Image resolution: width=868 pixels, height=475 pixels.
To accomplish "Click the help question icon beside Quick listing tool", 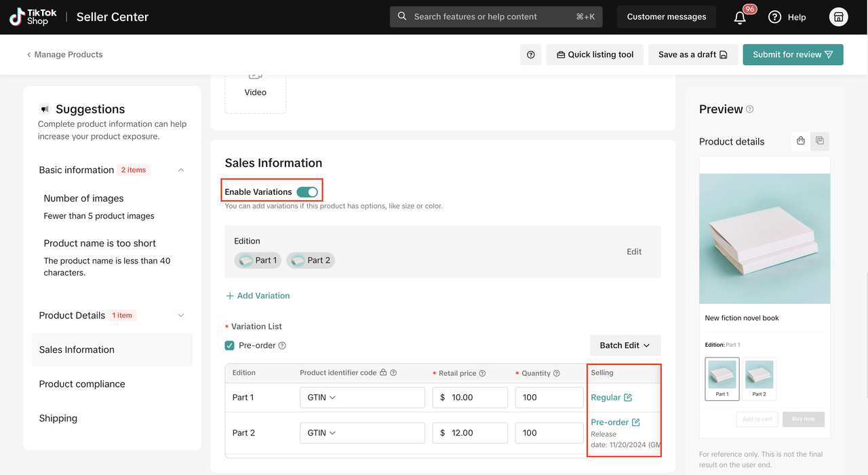I will 530,55.
